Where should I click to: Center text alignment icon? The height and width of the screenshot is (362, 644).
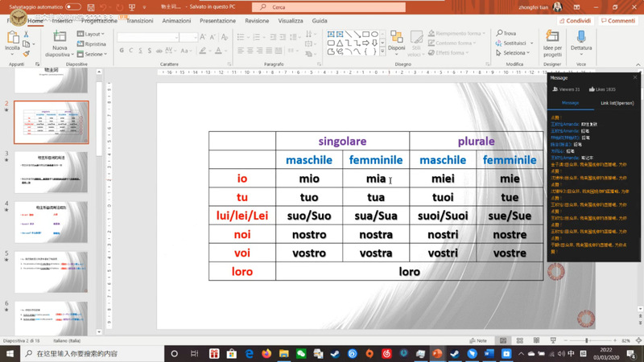250,51
